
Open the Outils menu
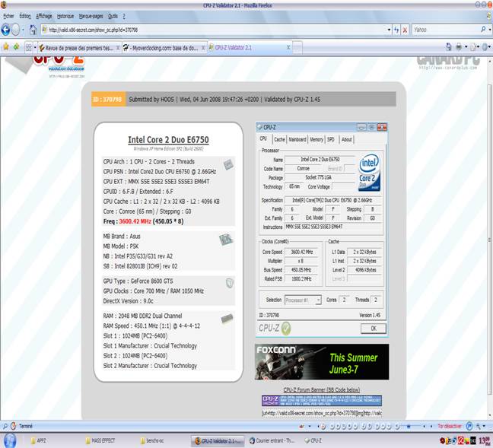pos(113,16)
